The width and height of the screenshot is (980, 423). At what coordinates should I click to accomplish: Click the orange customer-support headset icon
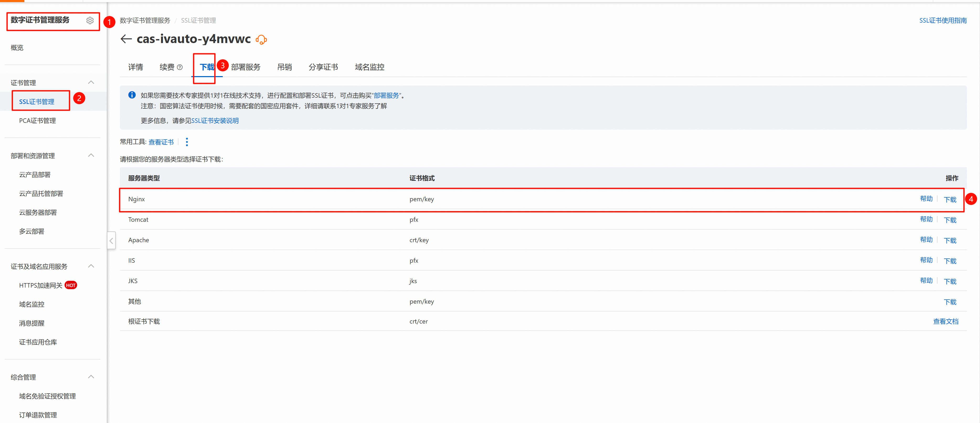261,40
